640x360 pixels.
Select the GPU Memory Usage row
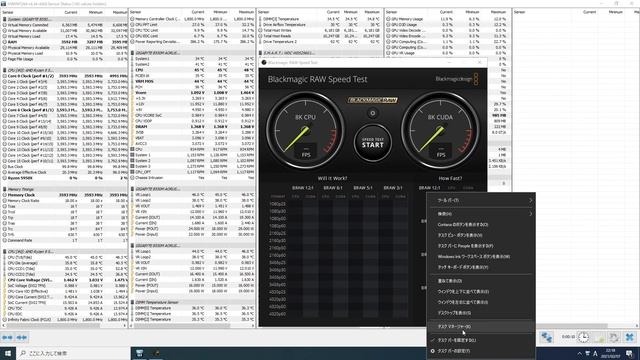pyautogui.click(x=447, y=19)
